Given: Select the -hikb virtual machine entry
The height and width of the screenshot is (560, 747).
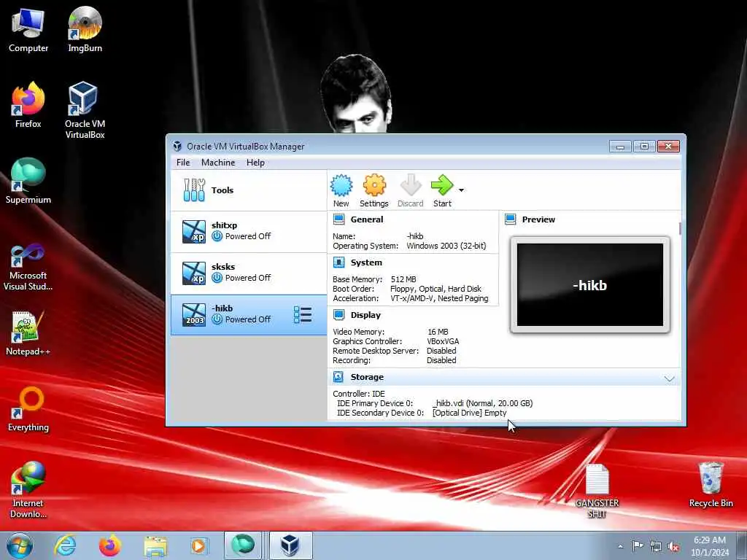Looking at the screenshot, I should [x=249, y=315].
